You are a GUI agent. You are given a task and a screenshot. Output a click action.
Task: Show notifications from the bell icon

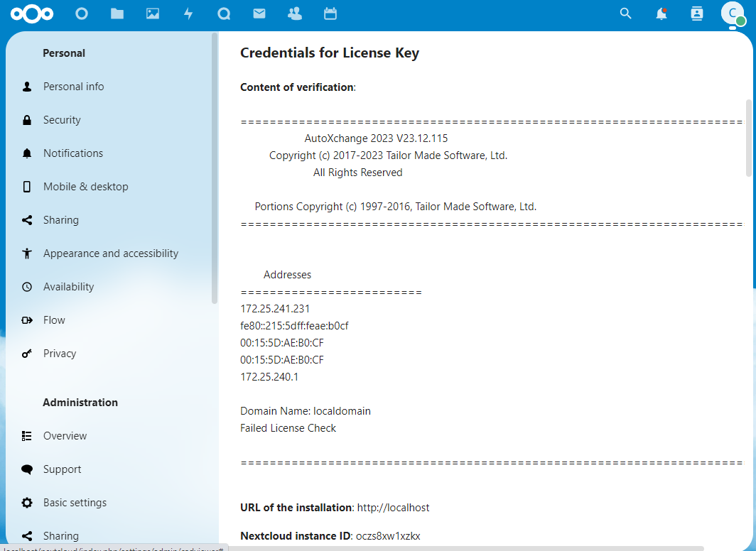point(661,14)
